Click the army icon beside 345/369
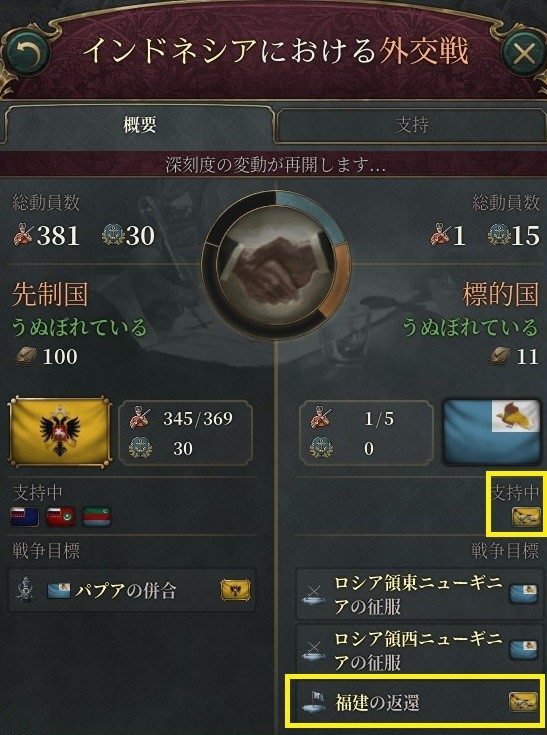Viewport: 547px width, 735px height. click(140, 418)
